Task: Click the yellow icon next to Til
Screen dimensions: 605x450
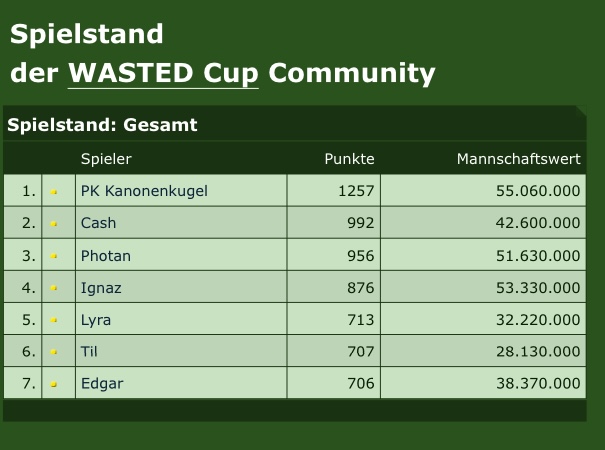Action: click(x=54, y=352)
